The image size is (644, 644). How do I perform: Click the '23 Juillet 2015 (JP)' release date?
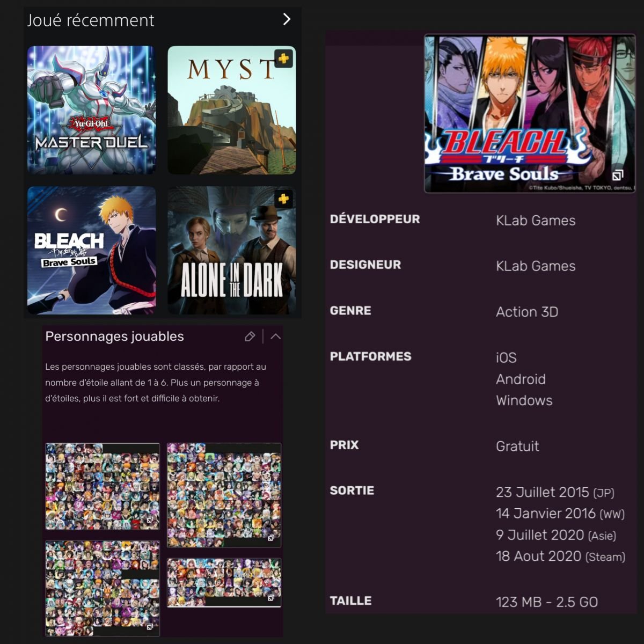click(555, 492)
